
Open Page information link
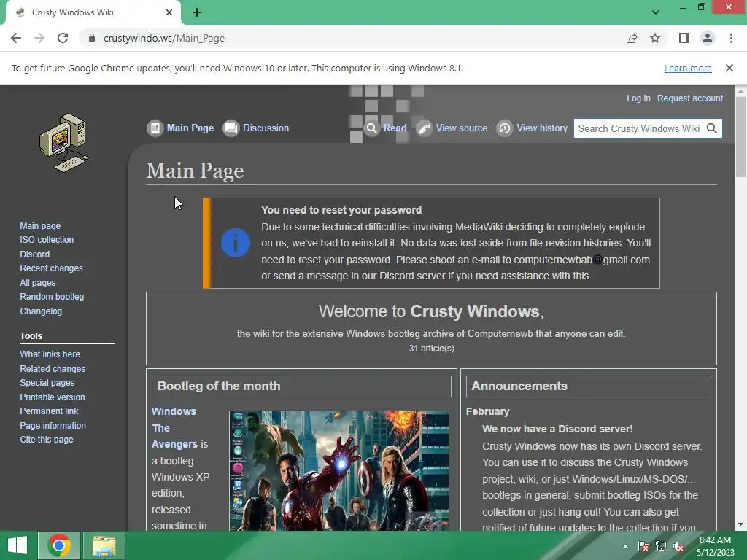point(53,426)
